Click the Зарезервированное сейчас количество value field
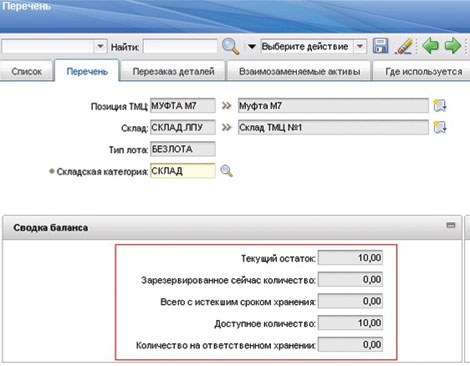 (x=350, y=279)
